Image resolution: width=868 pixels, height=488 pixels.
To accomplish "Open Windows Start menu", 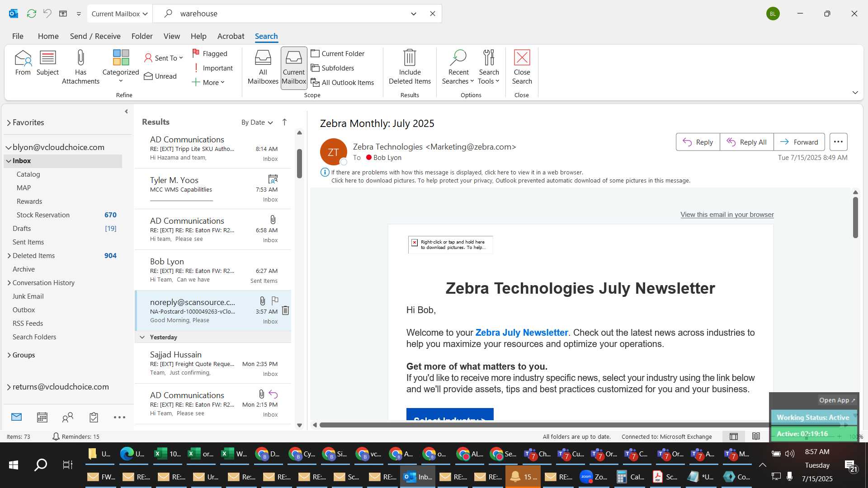I will click(14, 465).
